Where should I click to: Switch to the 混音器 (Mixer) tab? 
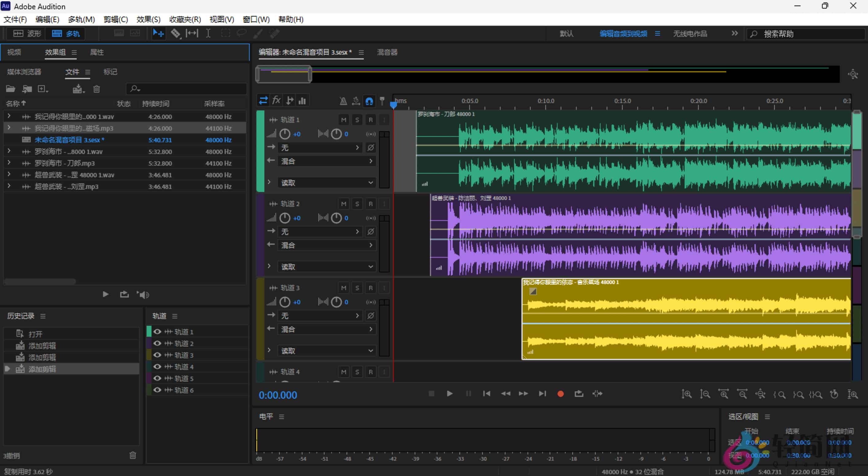tap(387, 52)
